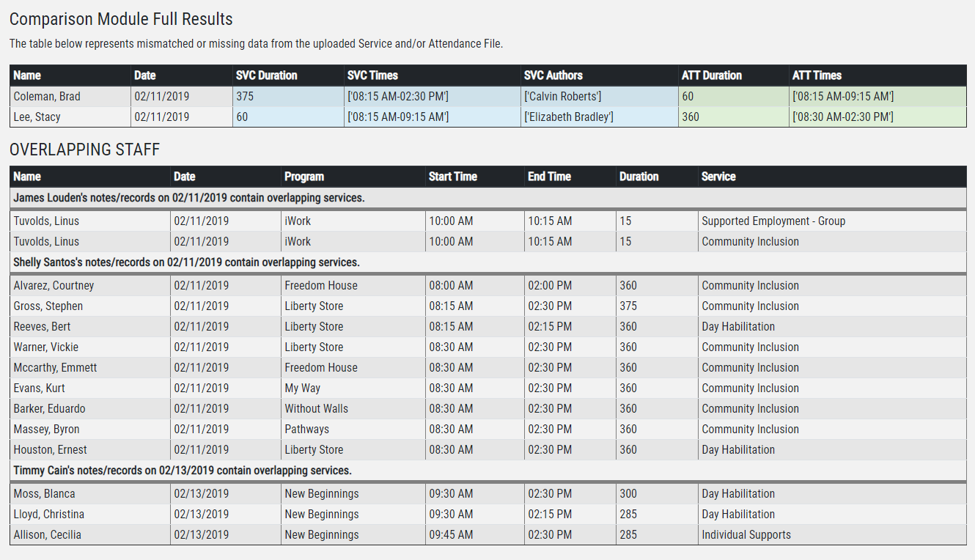
Task: Click Timmy Cain's overlapping services notice row
Action: click(488, 471)
